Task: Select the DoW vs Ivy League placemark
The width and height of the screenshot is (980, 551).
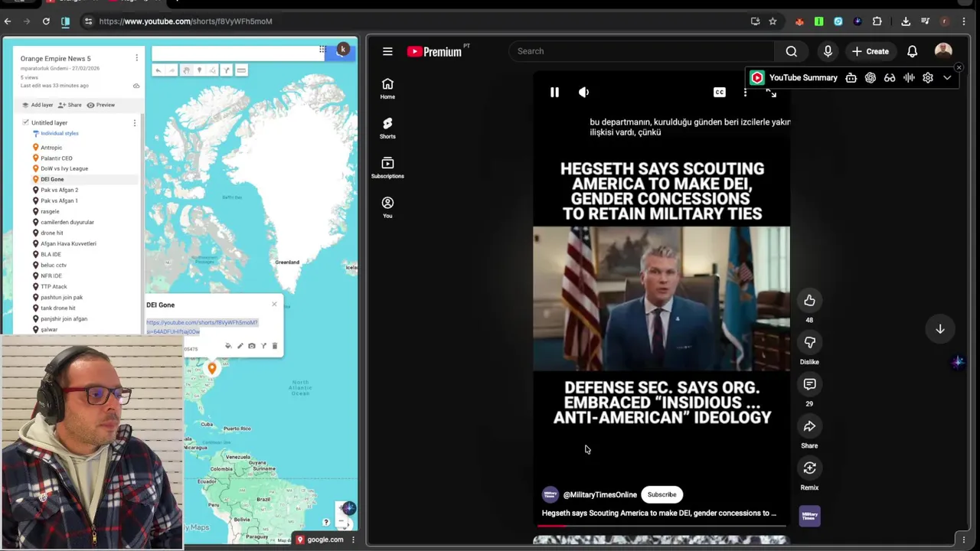Action: click(64, 168)
